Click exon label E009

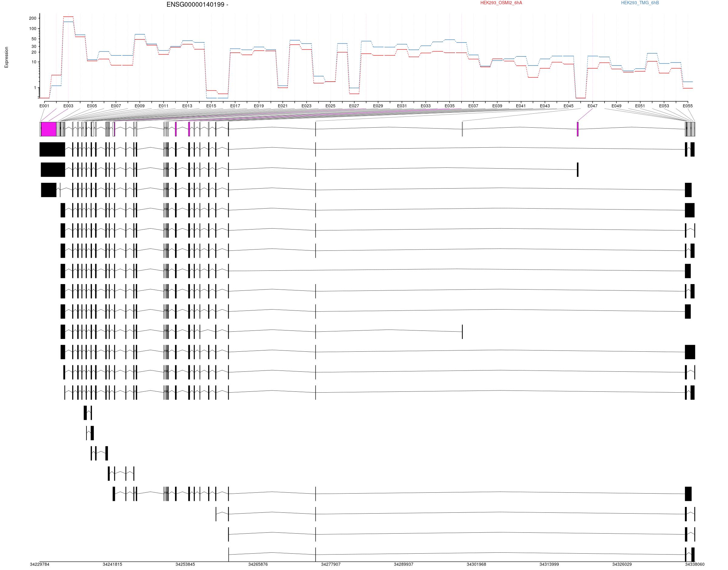pyautogui.click(x=140, y=106)
